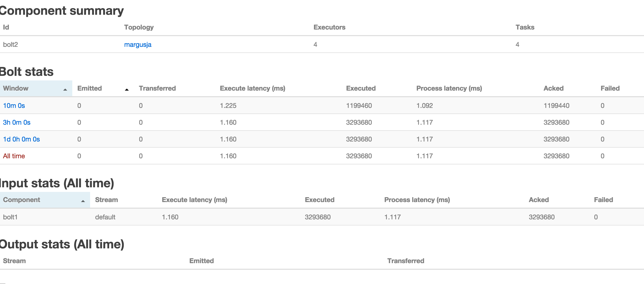This screenshot has width=644, height=284.
Task: Sort Bolt stats by Acked column
Action: 553,88
